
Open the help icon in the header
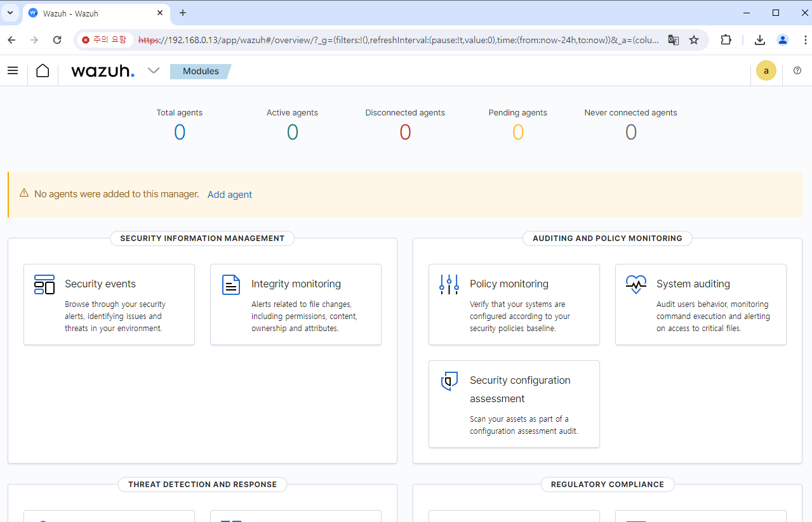click(797, 70)
